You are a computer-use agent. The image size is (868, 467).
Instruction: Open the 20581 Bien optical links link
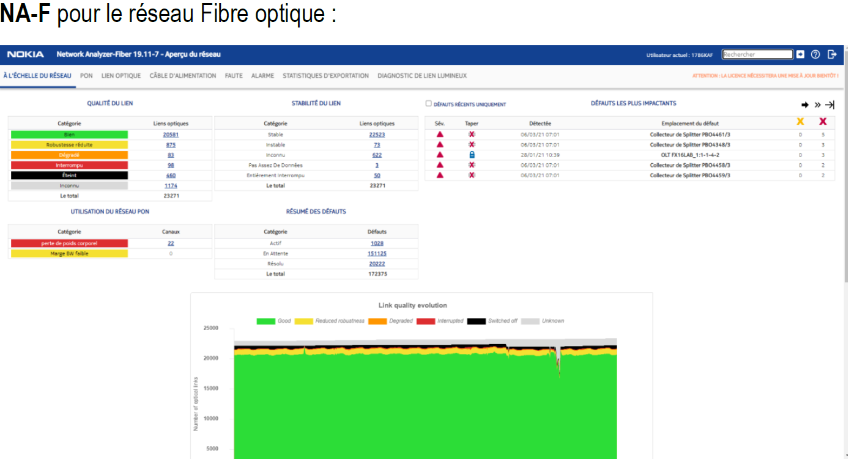coord(171,134)
